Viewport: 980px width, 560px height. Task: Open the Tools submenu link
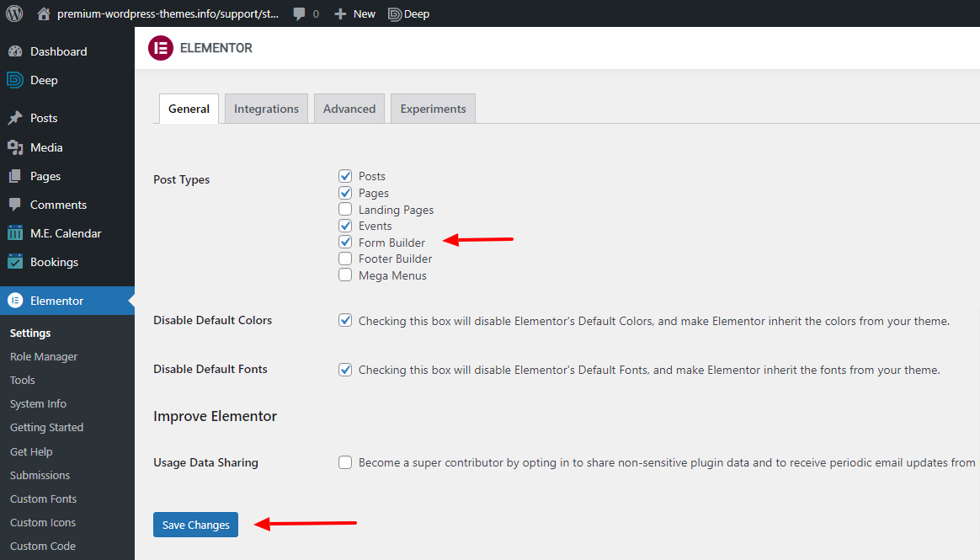click(23, 380)
